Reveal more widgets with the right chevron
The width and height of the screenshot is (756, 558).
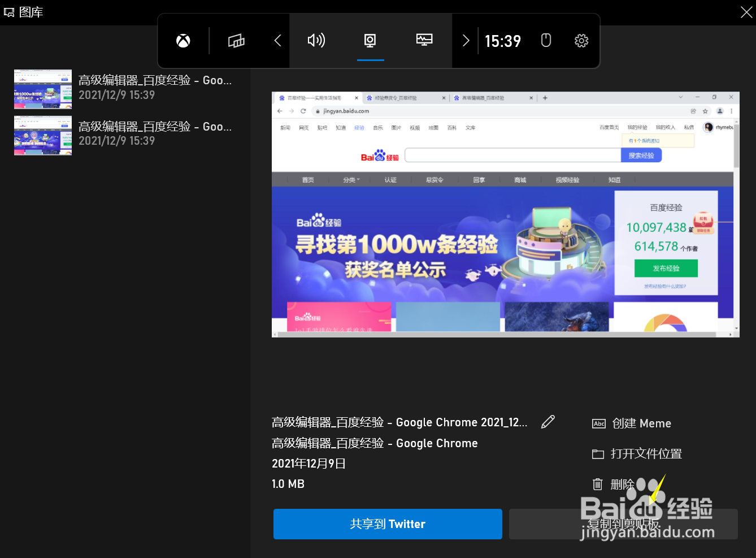[x=466, y=41]
